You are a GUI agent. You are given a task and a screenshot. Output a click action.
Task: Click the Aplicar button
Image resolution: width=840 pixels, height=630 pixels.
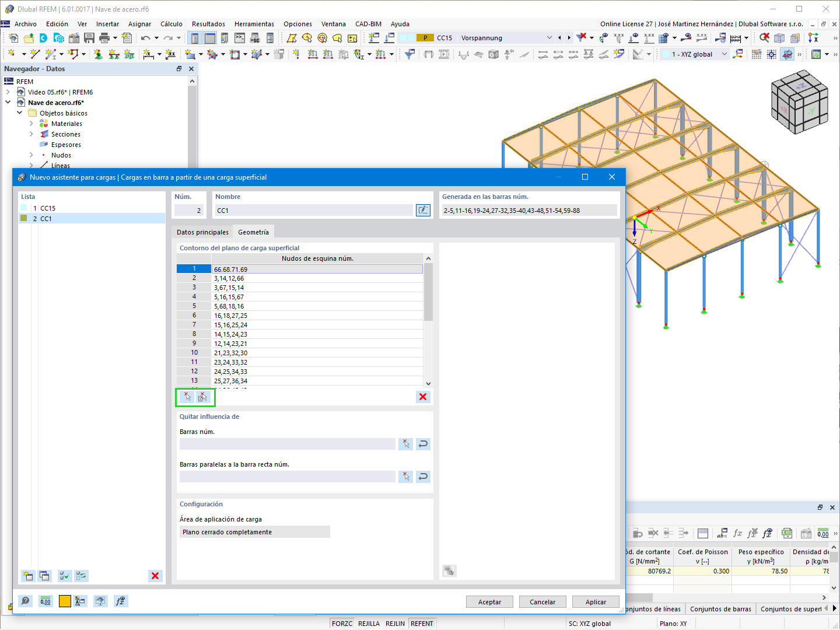596,602
